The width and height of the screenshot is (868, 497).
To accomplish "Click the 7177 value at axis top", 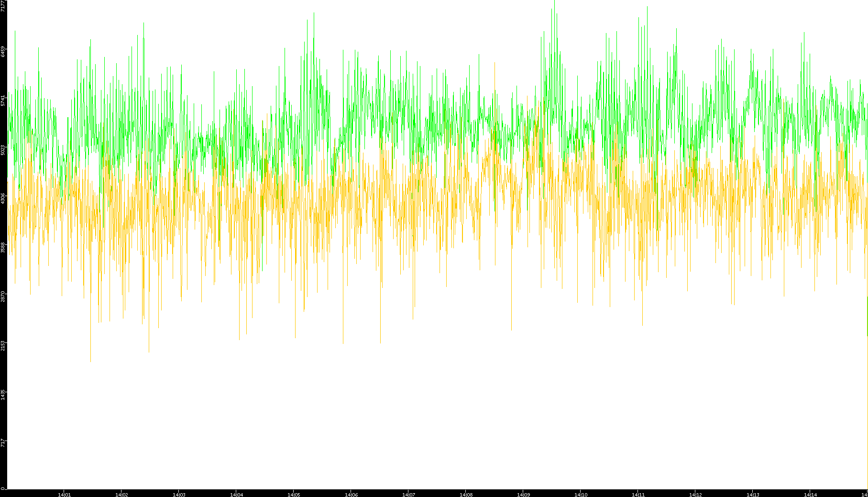I will click(x=3, y=6).
